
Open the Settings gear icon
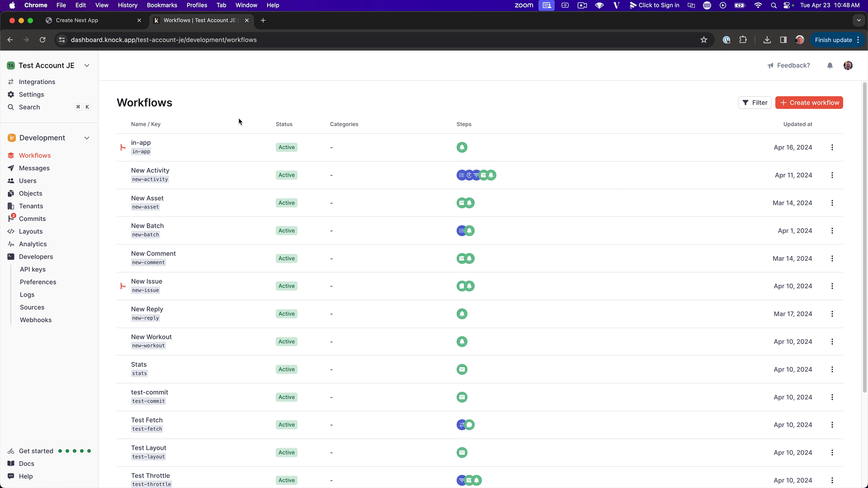pyautogui.click(x=11, y=94)
